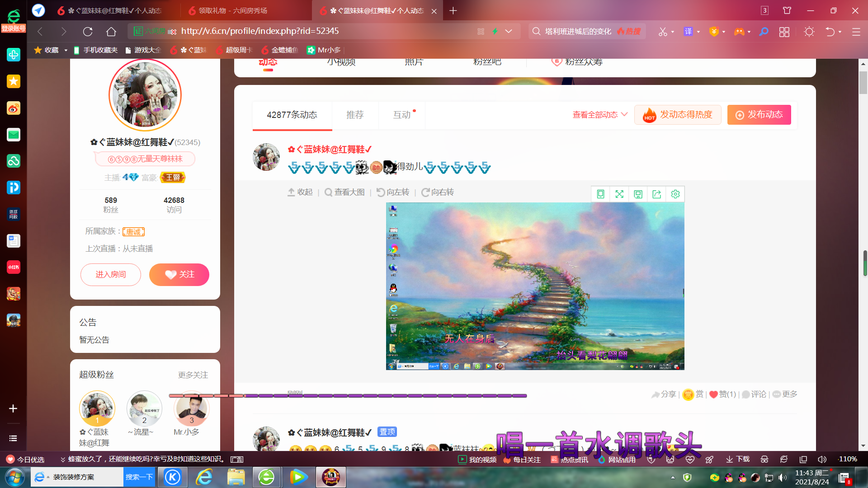This screenshot has height=488, width=868.
Task: Open the sidebar list menu icon
Action: pyautogui.click(x=13, y=438)
